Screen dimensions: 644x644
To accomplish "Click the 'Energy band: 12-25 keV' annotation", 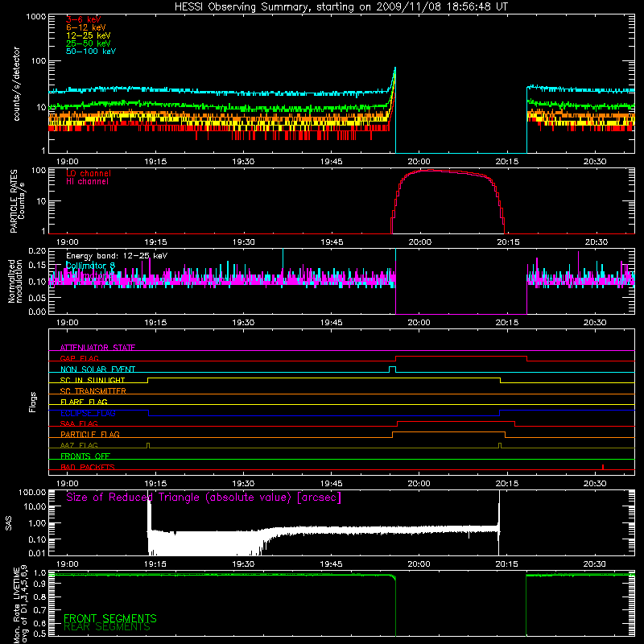I will coord(117,256).
